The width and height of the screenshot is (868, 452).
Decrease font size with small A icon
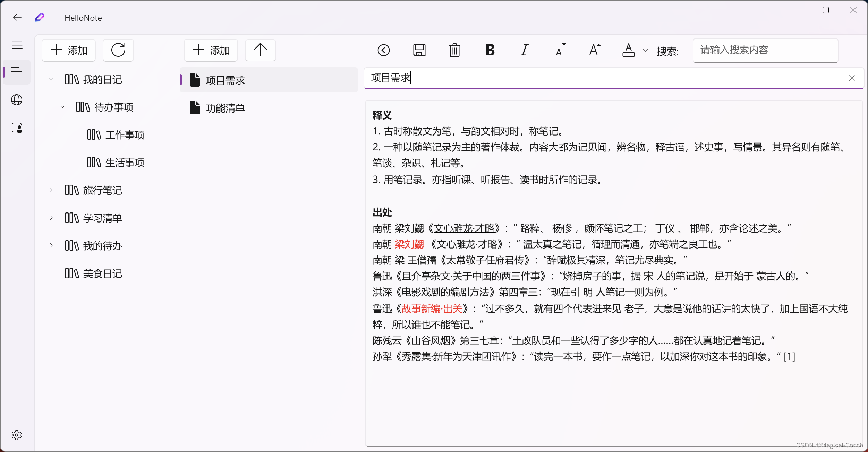560,50
